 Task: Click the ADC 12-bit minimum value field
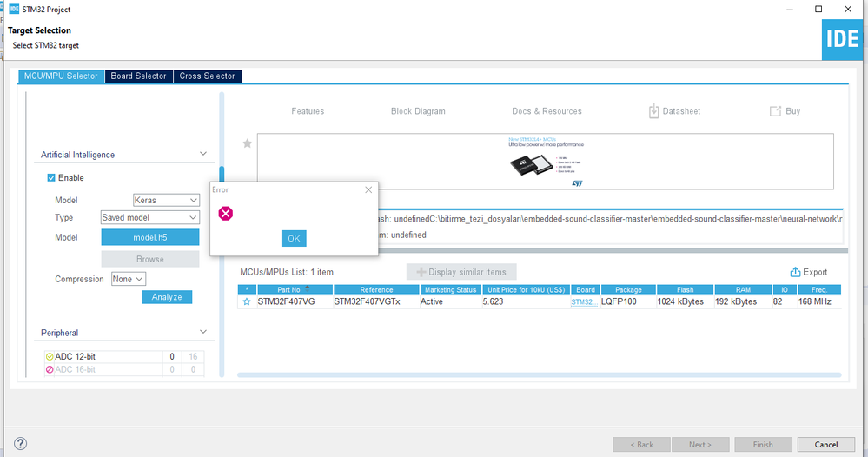172,357
